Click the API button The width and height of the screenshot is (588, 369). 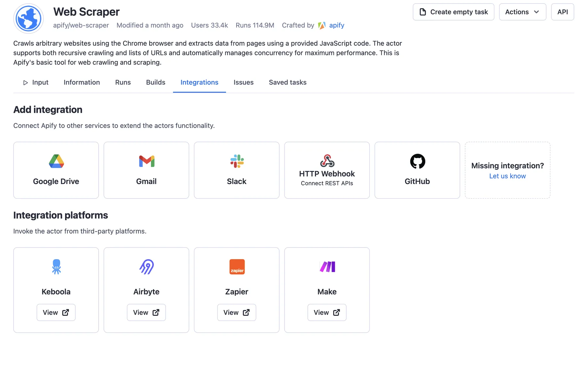(x=563, y=12)
